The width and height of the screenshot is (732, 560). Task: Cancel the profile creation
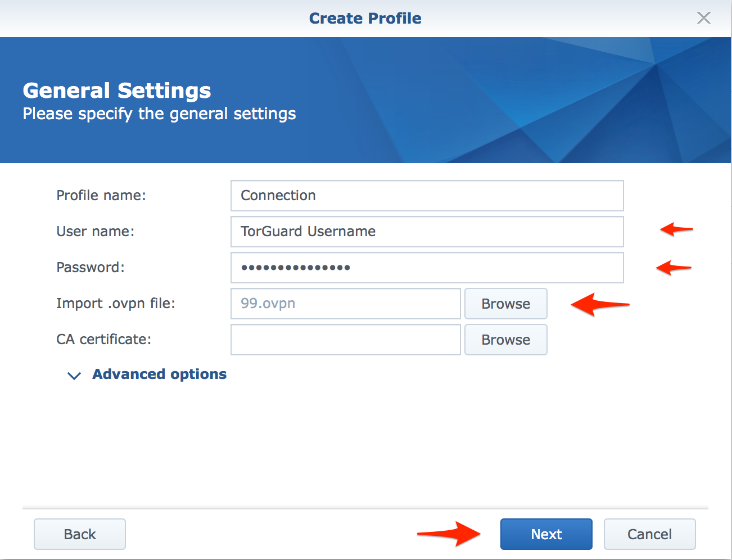point(649,534)
